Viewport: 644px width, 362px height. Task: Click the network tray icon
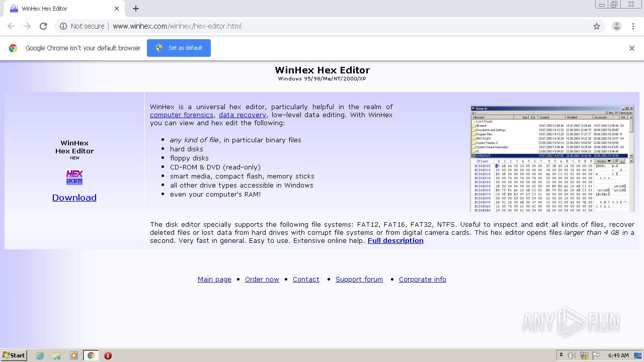point(584,355)
